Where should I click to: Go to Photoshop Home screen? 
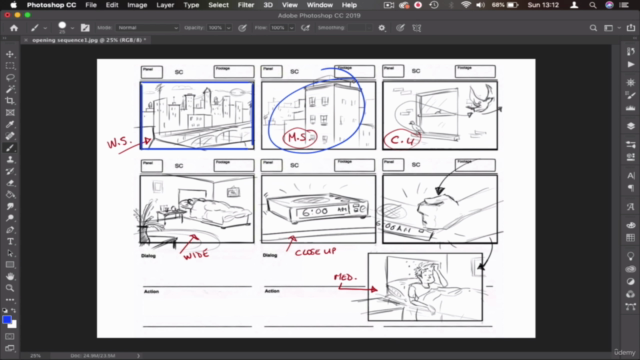[x=14, y=28]
